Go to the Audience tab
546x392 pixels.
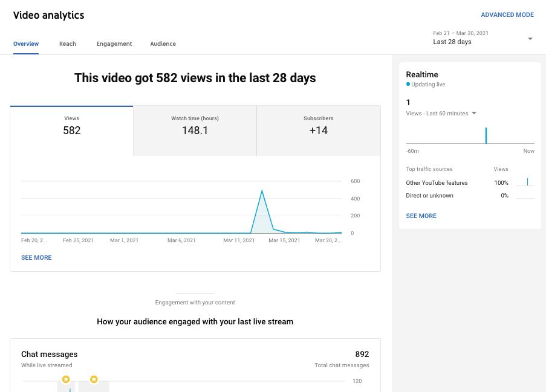coord(163,43)
